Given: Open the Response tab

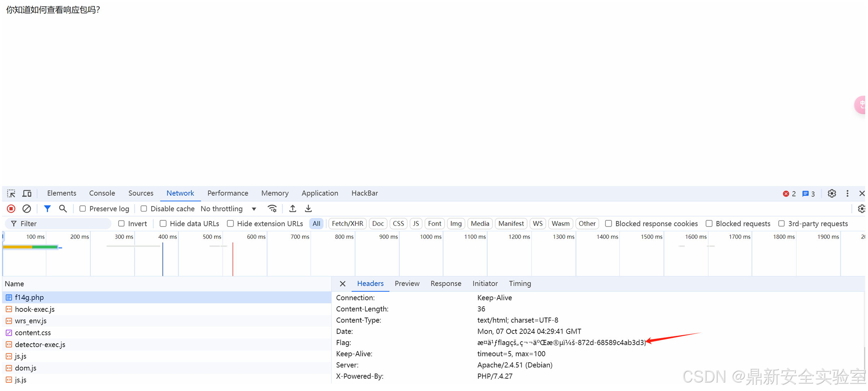Looking at the screenshot, I should [445, 284].
